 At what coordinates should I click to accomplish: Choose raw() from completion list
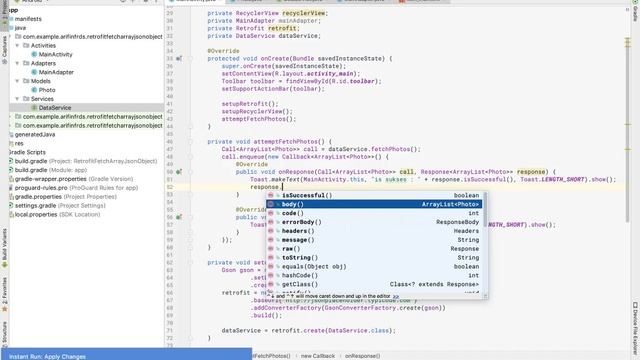374,249
